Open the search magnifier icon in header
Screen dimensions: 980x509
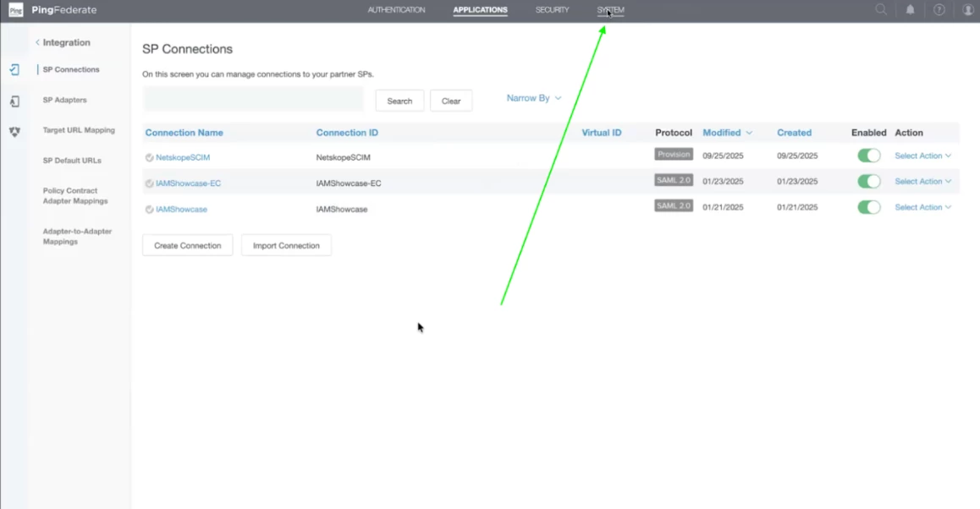tap(881, 9)
